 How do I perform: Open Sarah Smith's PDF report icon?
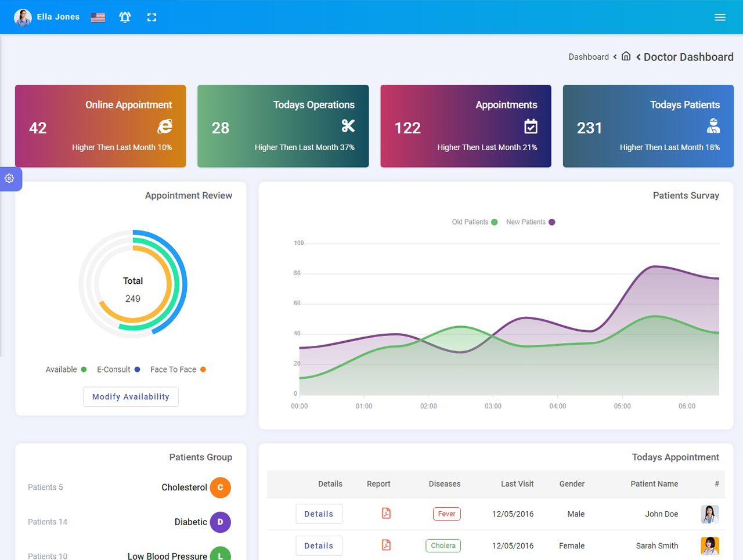386,545
